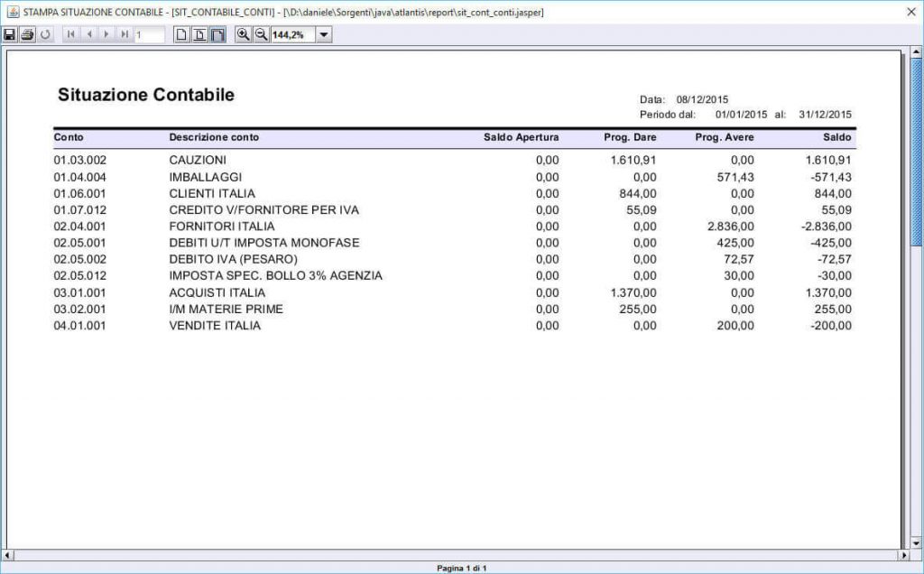Click the Save report icon
Image resolution: width=924 pixels, height=574 pixels.
click(9, 34)
